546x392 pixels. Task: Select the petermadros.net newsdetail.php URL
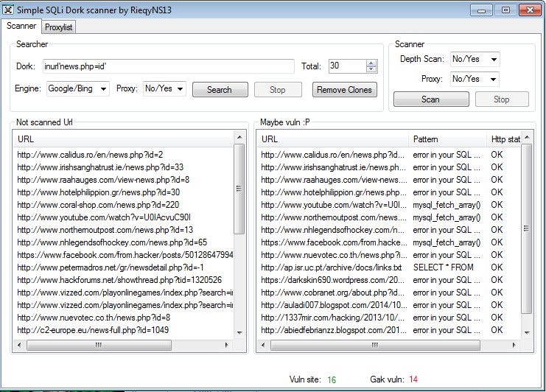111,267
